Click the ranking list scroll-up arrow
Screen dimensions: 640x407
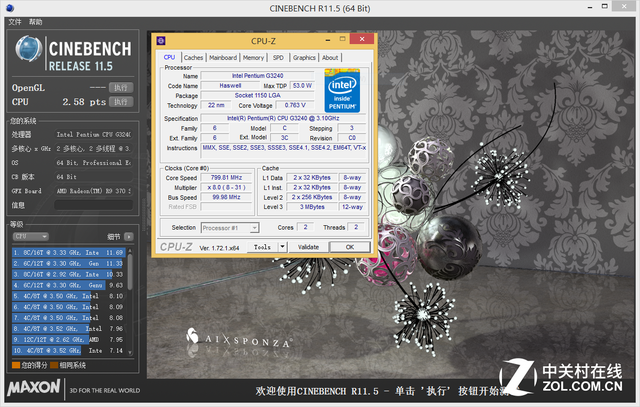coord(130,250)
